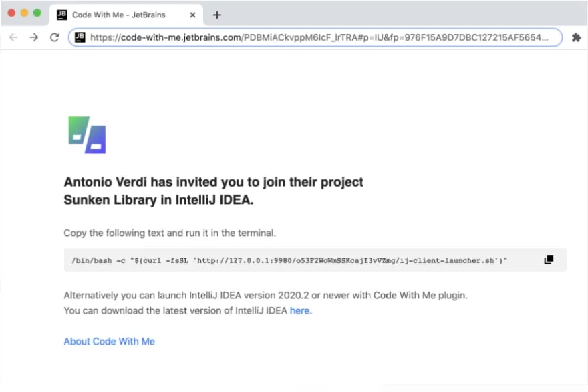Click the Antonio Verdi invitation heading

pyautogui.click(x=213, y=191)
